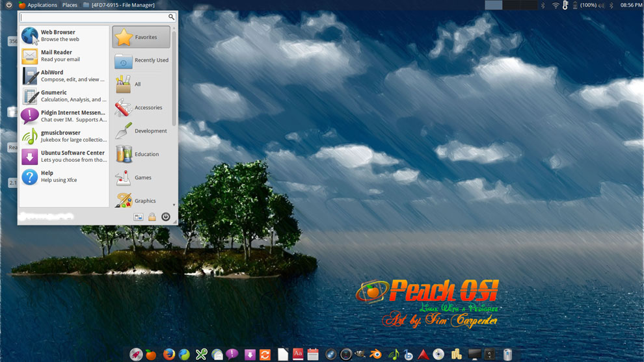
Task: Click the menu search field
Action: coord(98,18)
